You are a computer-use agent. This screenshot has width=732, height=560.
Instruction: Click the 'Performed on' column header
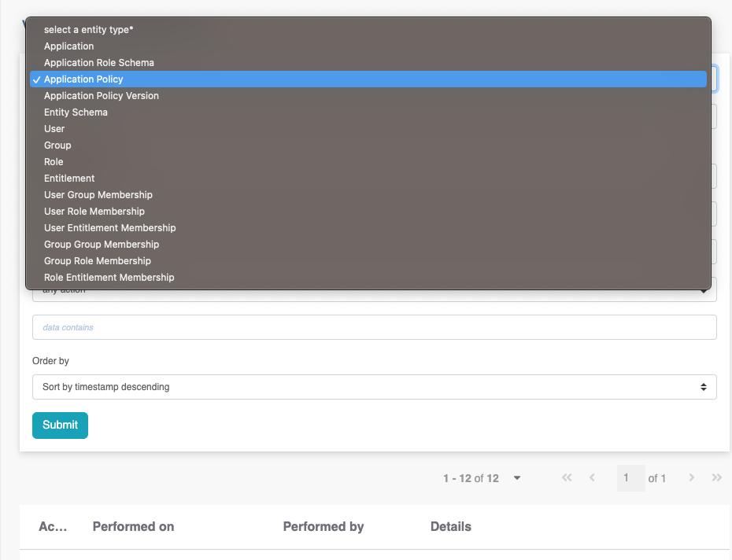coord(133,526)
